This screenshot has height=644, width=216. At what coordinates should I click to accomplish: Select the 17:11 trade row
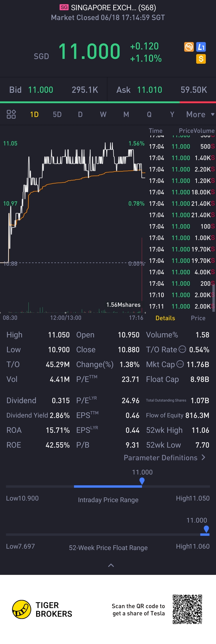point(182,306)
